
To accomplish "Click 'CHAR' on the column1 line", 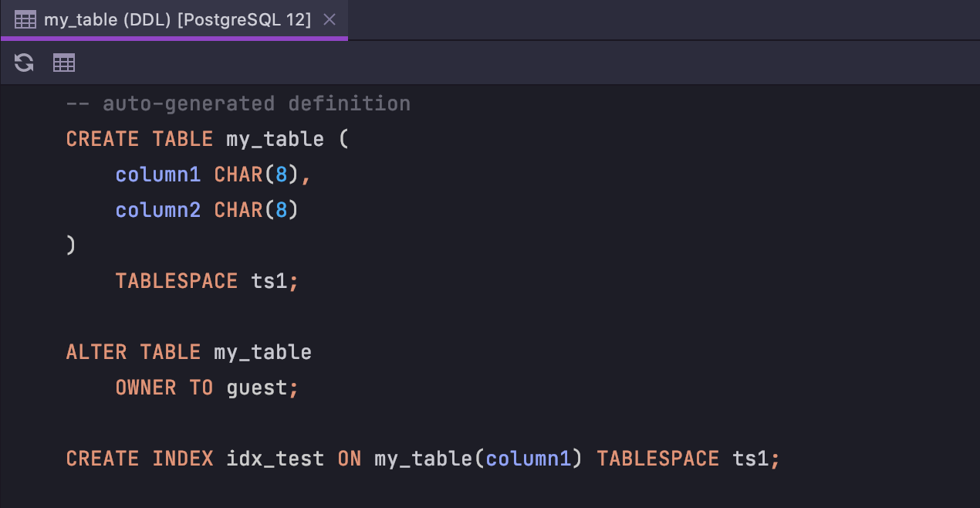I will (x=238, y=174).
